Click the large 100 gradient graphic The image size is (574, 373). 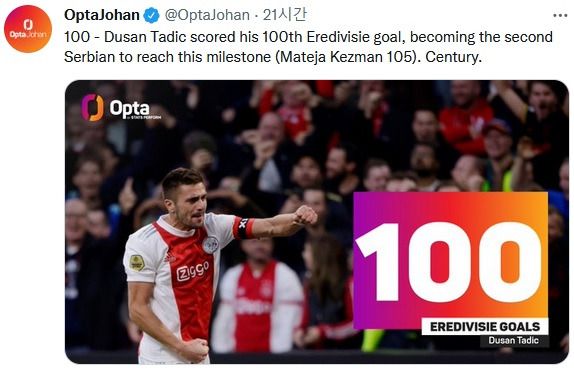point(450,260)
